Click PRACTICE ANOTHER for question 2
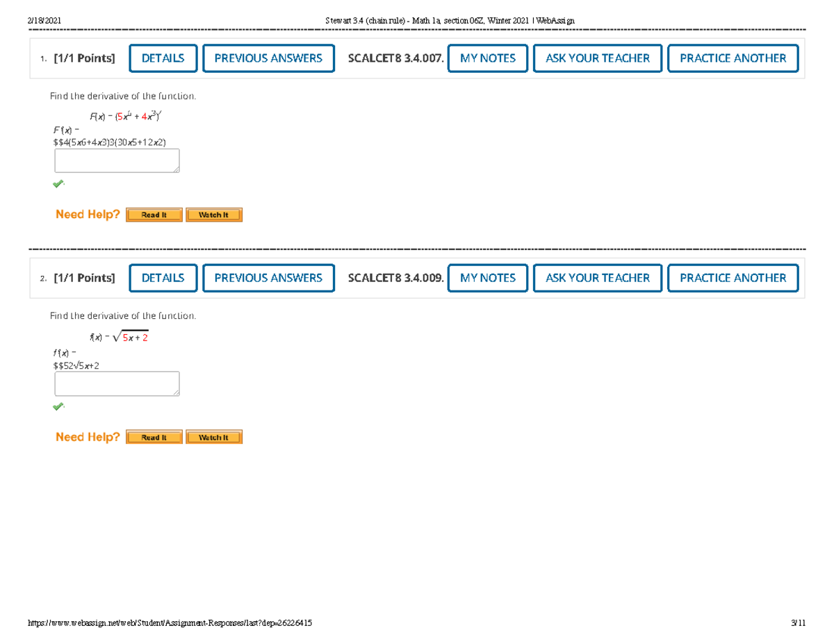834x644 pixels. click(733, 278)
